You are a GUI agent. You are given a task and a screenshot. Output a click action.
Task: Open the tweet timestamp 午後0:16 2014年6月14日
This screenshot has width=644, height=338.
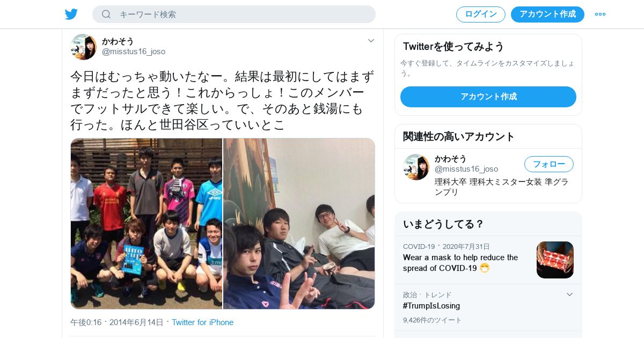[x=117, y=322]
